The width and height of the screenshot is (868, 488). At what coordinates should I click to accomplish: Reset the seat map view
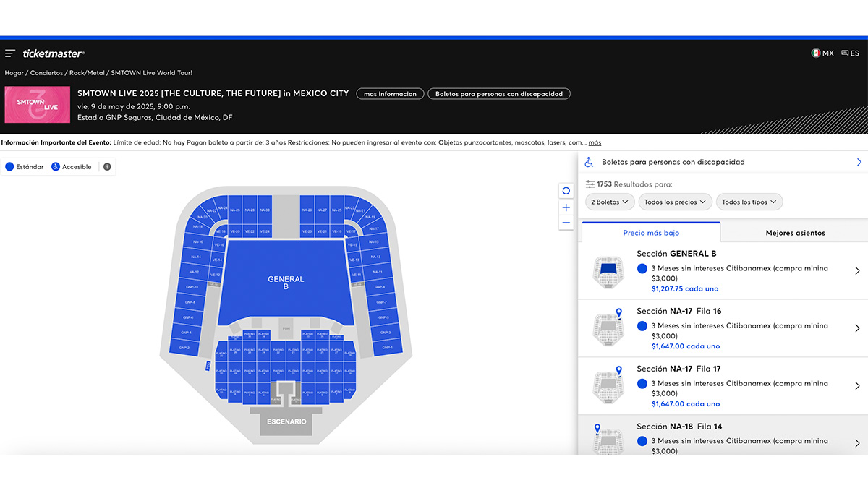click(566, 191)
